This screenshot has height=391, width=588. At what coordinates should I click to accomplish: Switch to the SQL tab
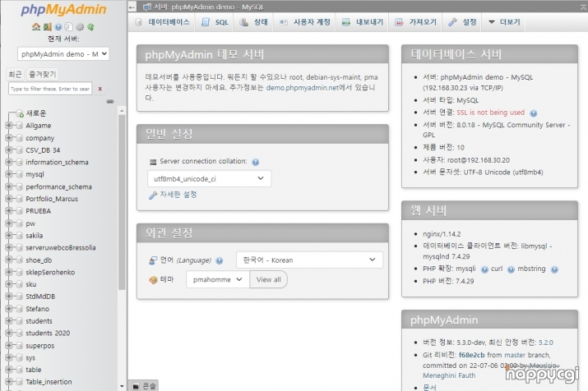tap(215, 22)
